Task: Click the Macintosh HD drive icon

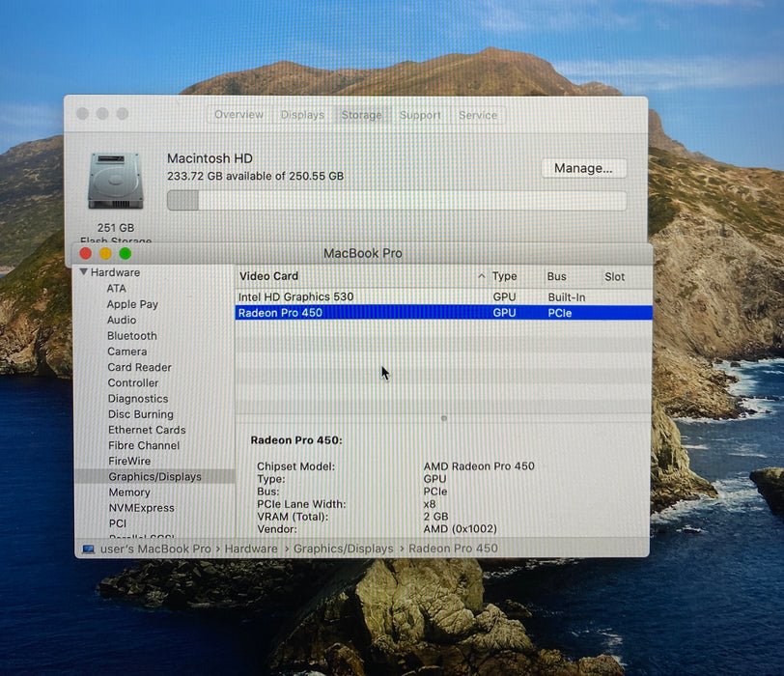Action: click(116, 181)
